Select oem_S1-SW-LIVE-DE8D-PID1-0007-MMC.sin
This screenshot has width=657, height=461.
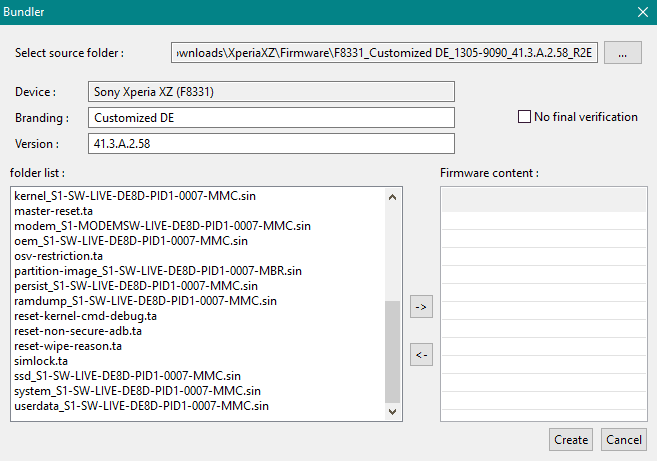131,241
